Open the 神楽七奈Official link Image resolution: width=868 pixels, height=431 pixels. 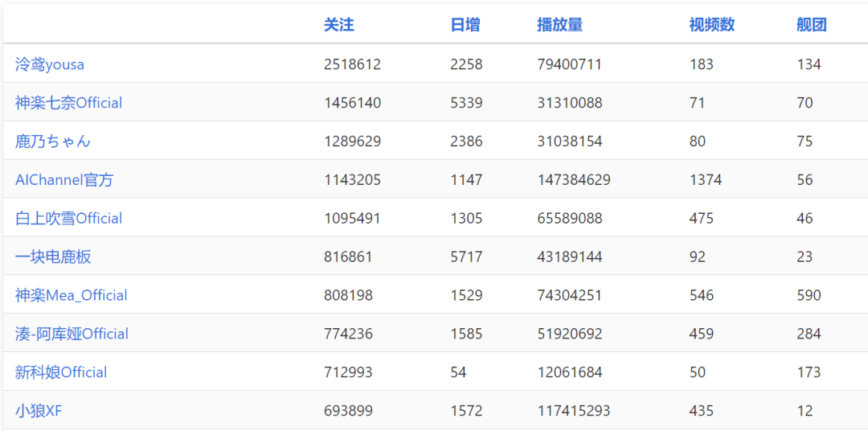pos(68,103)
